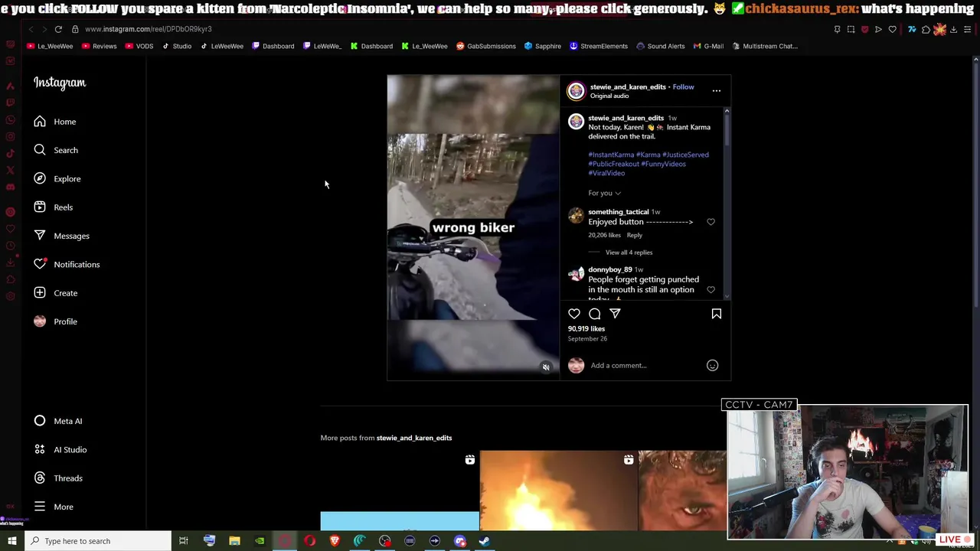The height and width of the screenshot is (551, 980).
Task: Expand the For you comments filter
Action: [x=604, y=193]
